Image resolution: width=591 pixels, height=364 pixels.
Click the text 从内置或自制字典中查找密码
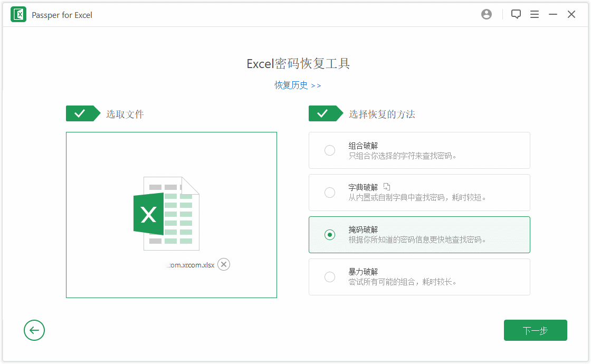(396, 197)
